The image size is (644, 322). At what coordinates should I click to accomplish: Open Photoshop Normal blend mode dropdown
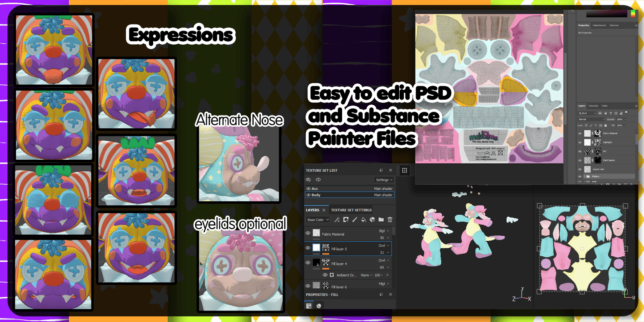591,119
